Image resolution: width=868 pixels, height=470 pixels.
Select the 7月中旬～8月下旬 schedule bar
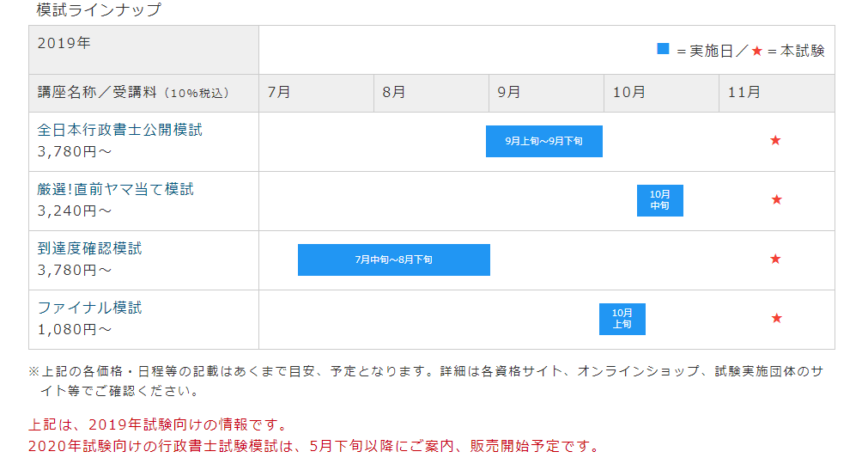click(393, 259)
